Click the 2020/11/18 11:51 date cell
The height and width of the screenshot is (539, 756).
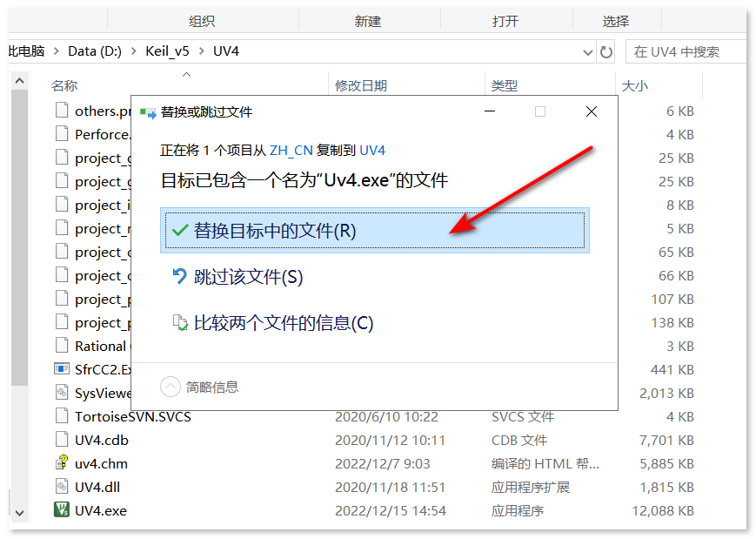tap(390, 488)
